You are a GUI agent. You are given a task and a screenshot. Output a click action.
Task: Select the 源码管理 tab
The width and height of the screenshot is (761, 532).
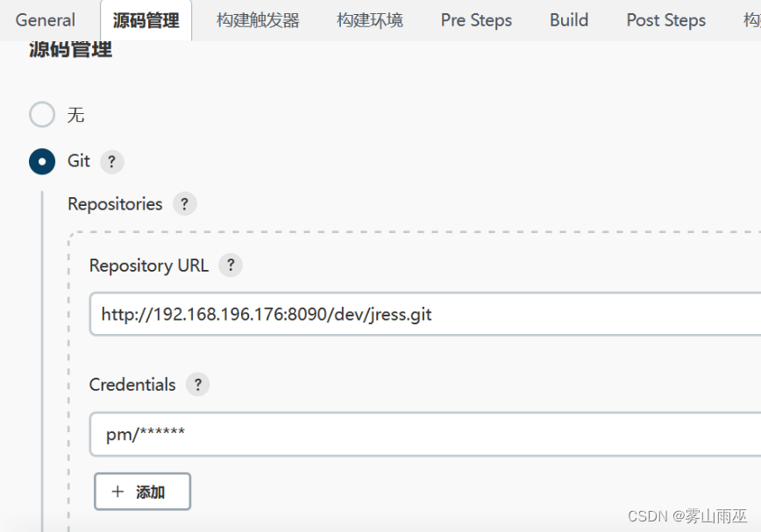click(x=146, y=19)
